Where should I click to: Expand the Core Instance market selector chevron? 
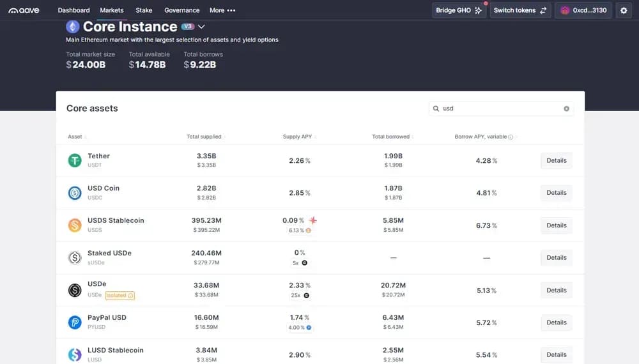coord(201,27)
